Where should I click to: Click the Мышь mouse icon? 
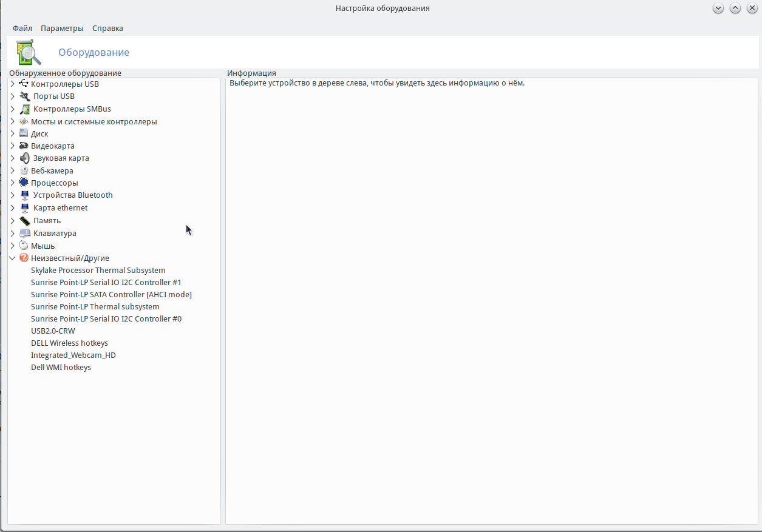click(x=24, y=246)
